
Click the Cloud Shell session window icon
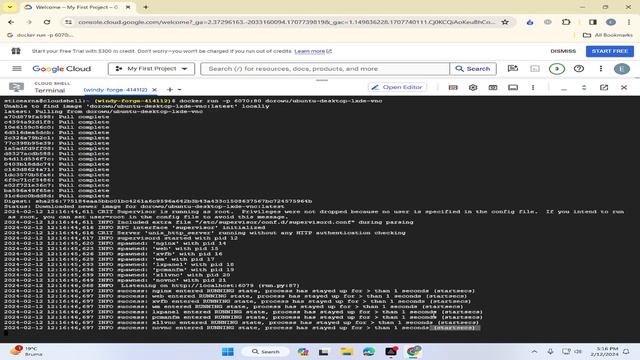tap(513, 87)
